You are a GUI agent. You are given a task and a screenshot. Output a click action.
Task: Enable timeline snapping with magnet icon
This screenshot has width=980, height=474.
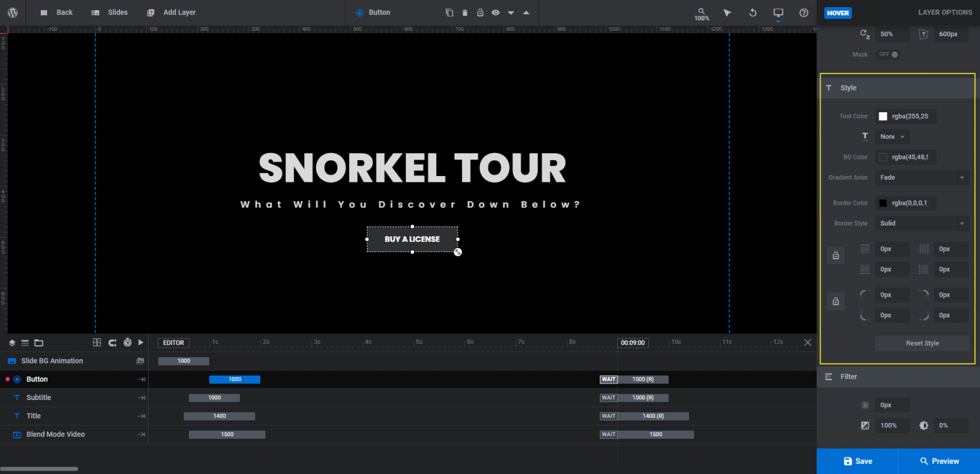pyautogui.click(x=112, y=343)
